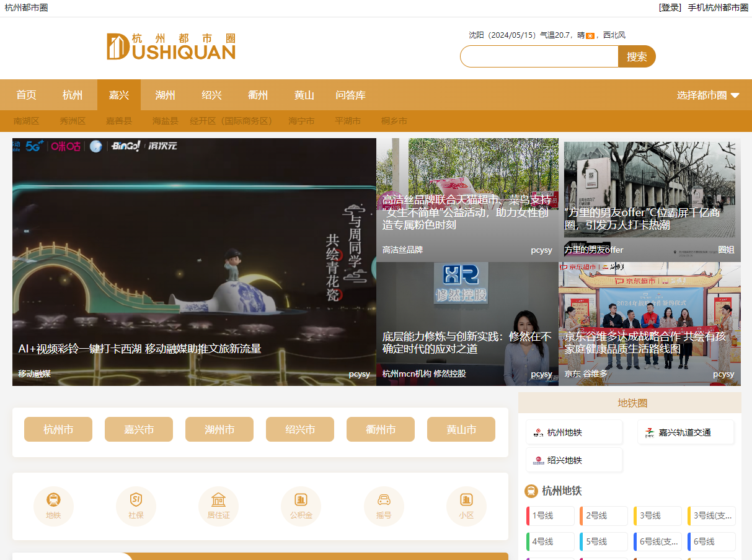Open the 摇号 car lottery icon
752x560 pixels.
coord(384,506)
